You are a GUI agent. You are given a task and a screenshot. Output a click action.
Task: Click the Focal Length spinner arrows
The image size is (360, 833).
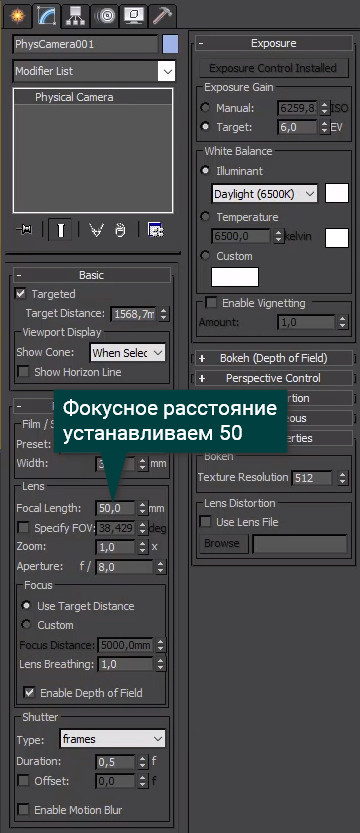click(142, 508)
